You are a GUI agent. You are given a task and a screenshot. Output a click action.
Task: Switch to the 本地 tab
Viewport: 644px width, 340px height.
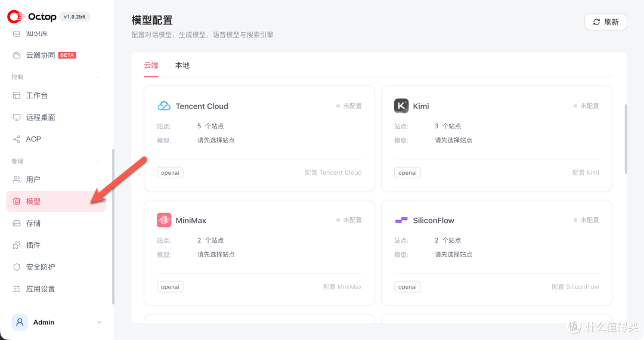click(x=182, y=65)
